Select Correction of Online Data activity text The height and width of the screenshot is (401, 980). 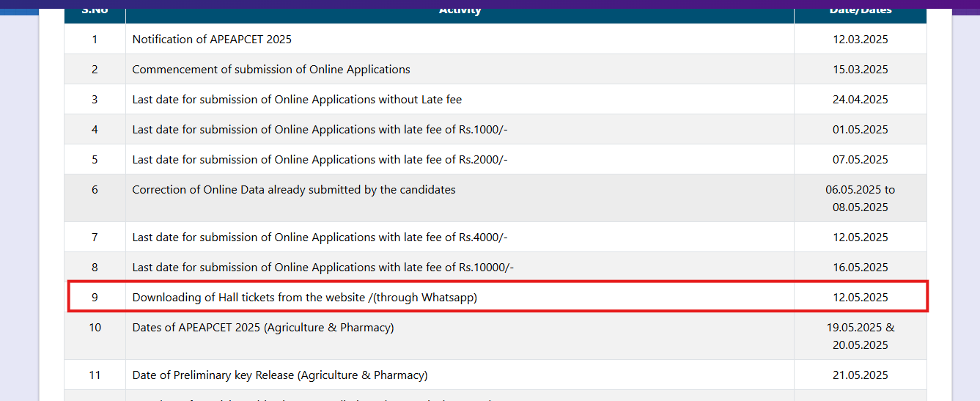point(294,190)
